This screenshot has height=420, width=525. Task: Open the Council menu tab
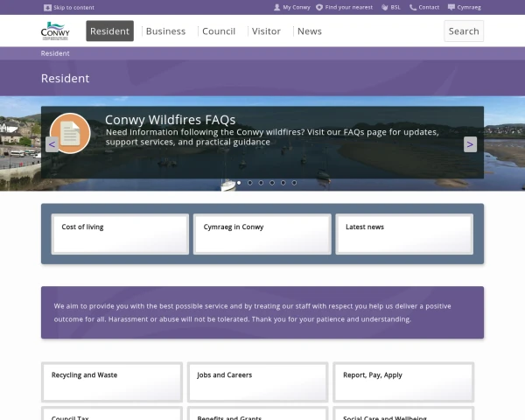tap(219, 31)
